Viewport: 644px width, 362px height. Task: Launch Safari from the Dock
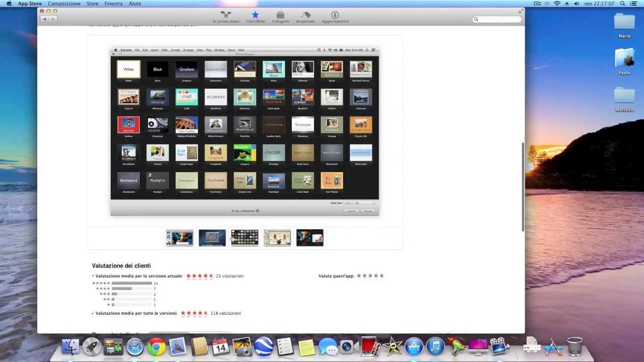(x=135, y=347)
